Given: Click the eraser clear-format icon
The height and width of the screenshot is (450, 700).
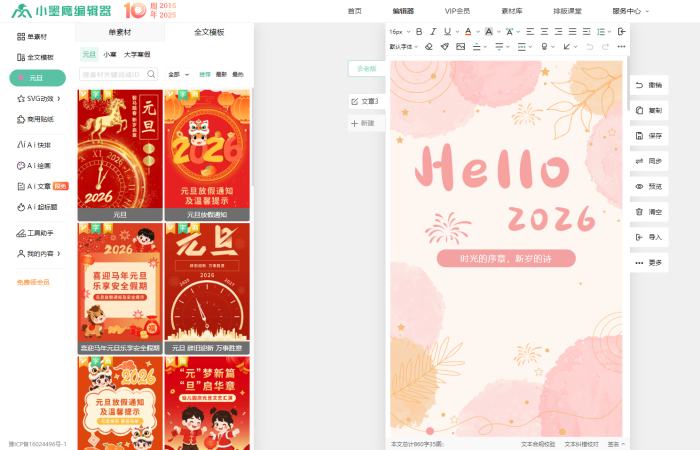Looking at the screenshot, I should (x=429, y=47).
